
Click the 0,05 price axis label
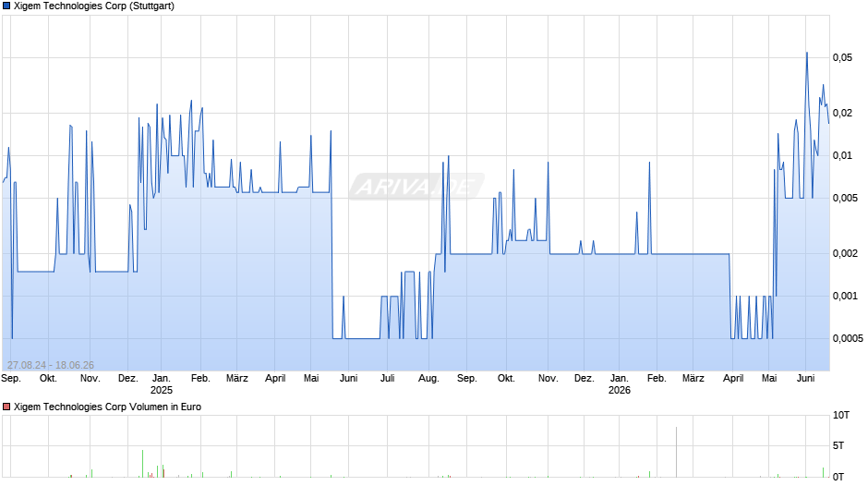point(842,57)
